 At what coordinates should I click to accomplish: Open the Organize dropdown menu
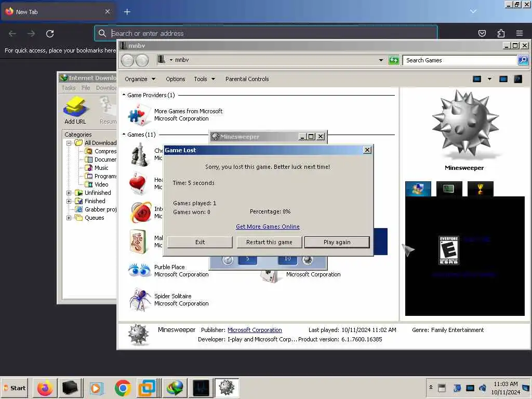click(x=140, y=79)
